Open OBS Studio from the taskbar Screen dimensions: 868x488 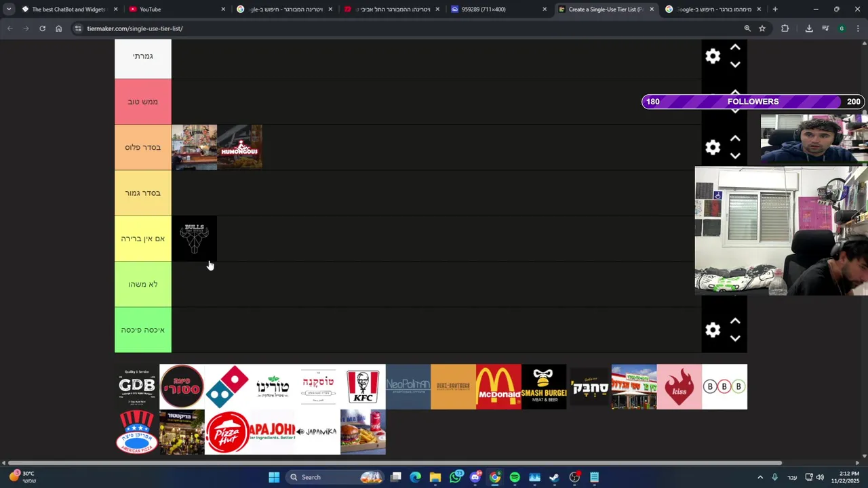[574, 477]
